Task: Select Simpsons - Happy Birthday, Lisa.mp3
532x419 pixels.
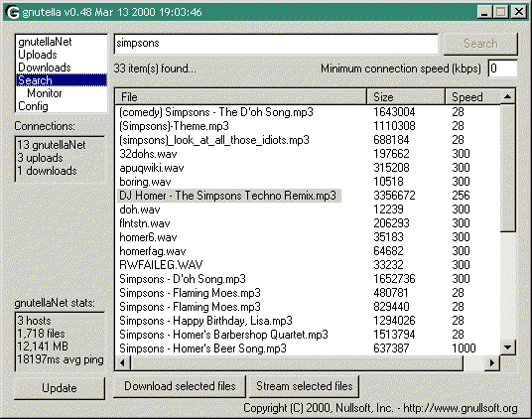Action: [205, 321]
